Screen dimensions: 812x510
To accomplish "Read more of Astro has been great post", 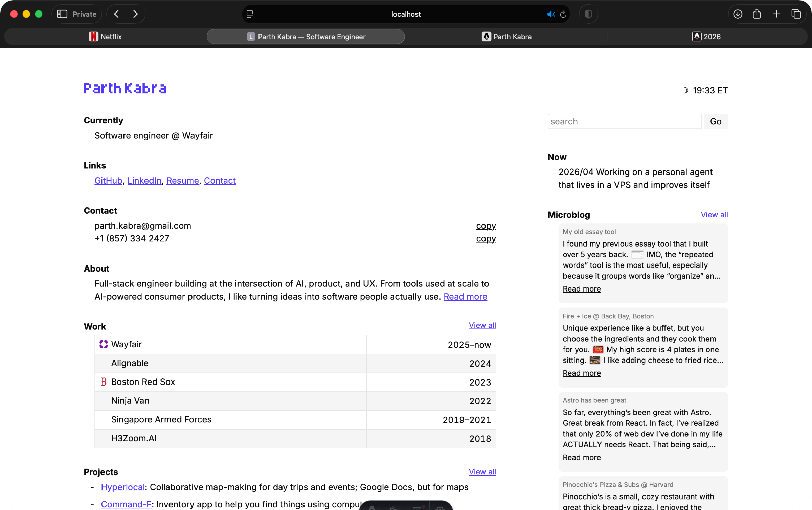I will click(x=582, y=457).
